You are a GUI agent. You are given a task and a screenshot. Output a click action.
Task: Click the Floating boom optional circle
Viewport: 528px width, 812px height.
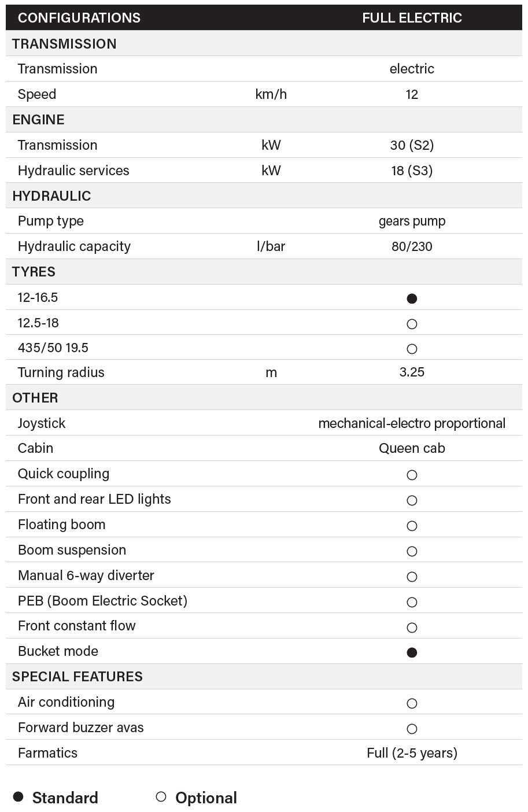tap(412, 526)
